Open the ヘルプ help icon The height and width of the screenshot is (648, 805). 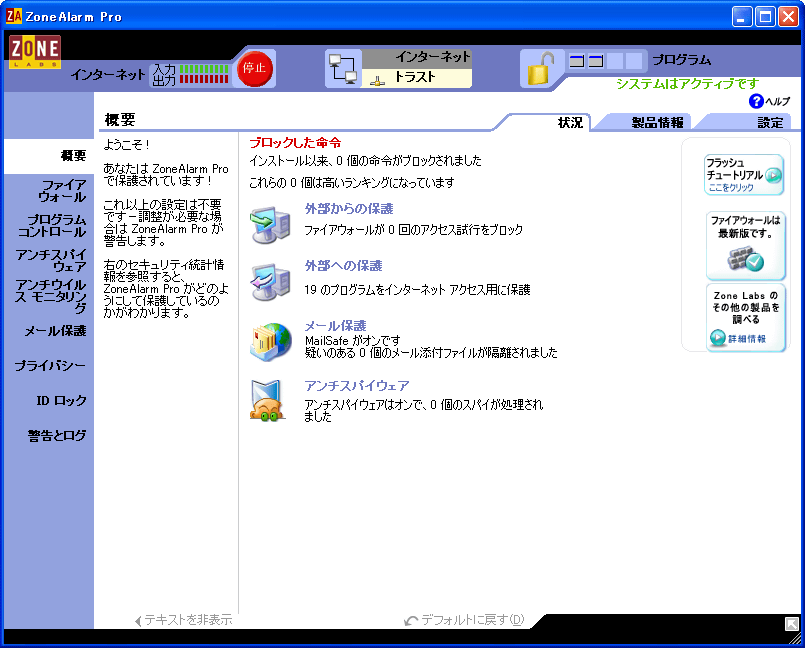756,101
